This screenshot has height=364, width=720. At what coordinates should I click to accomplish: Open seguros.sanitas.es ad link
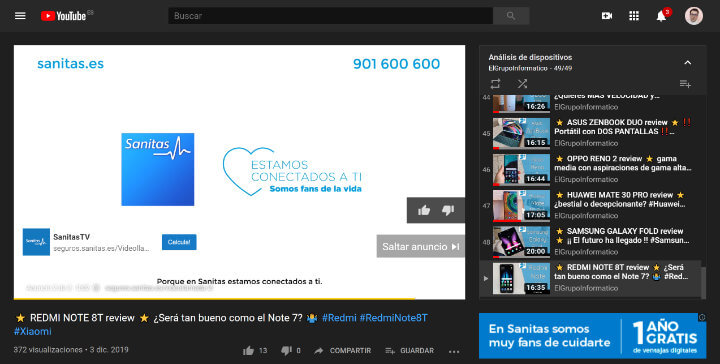point(101,248)
